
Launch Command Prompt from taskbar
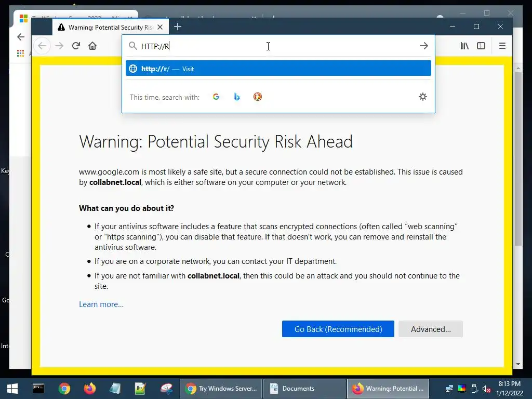(x=38, y=389)
